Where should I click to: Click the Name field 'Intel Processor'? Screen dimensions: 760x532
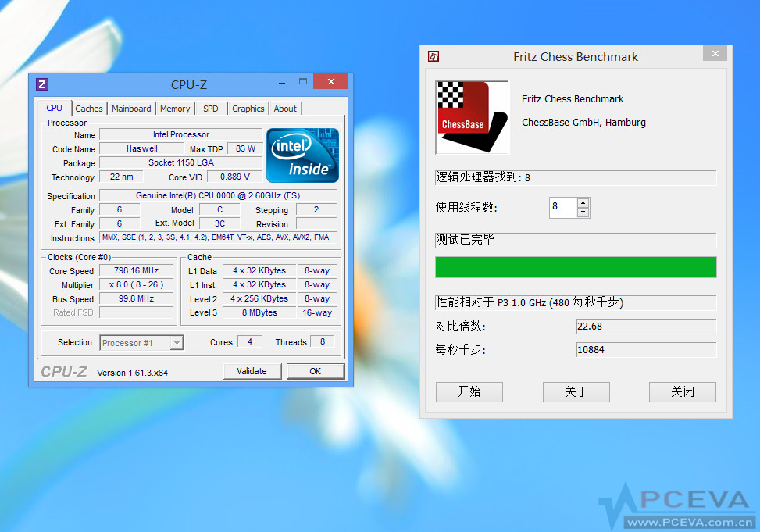click(180, 135)
